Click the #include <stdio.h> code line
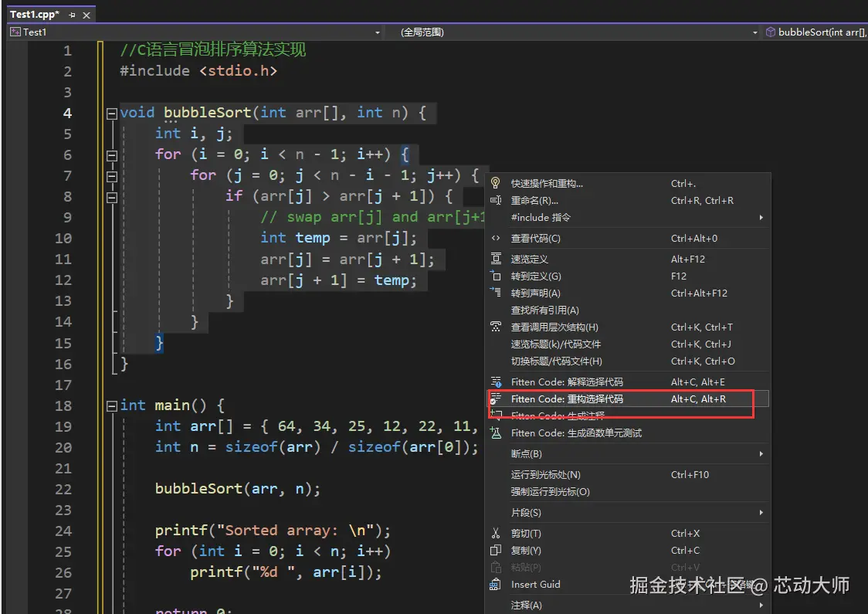Viewport: 868px width, 614px height. coord(198,71)
